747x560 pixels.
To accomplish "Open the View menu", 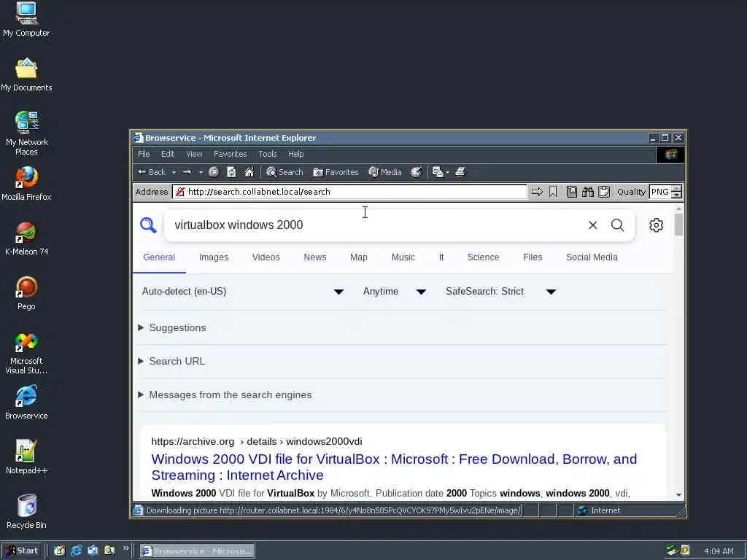I will click(x=194, y=154).
